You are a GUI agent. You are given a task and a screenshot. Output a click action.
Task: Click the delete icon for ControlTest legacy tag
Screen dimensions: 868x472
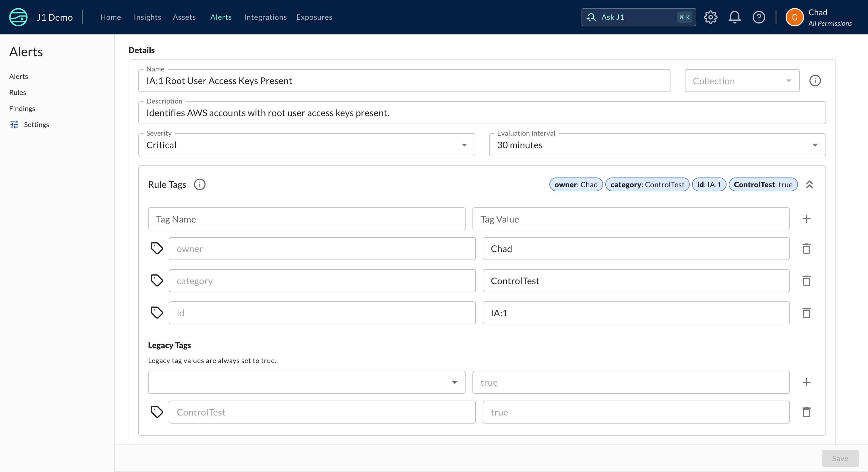(806, 412)
